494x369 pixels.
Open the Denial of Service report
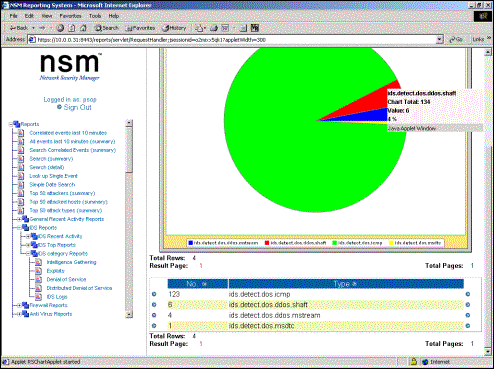(66, 279)
